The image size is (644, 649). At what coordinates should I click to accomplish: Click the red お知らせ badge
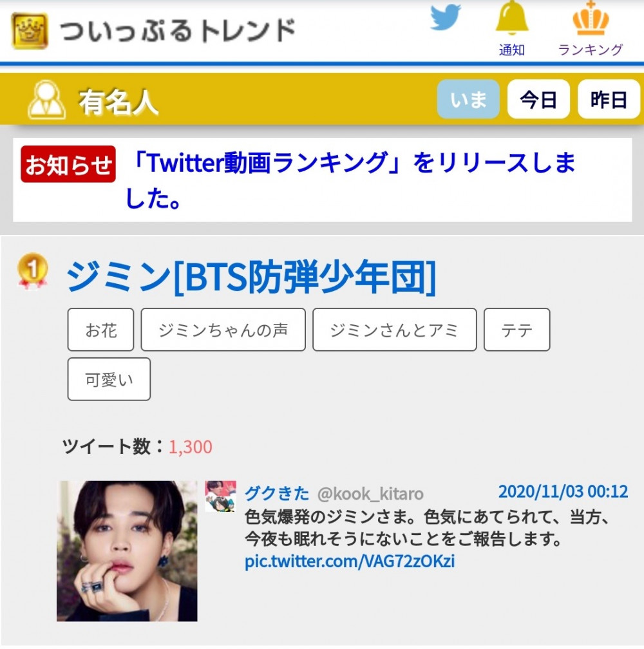tap(68, 164)
